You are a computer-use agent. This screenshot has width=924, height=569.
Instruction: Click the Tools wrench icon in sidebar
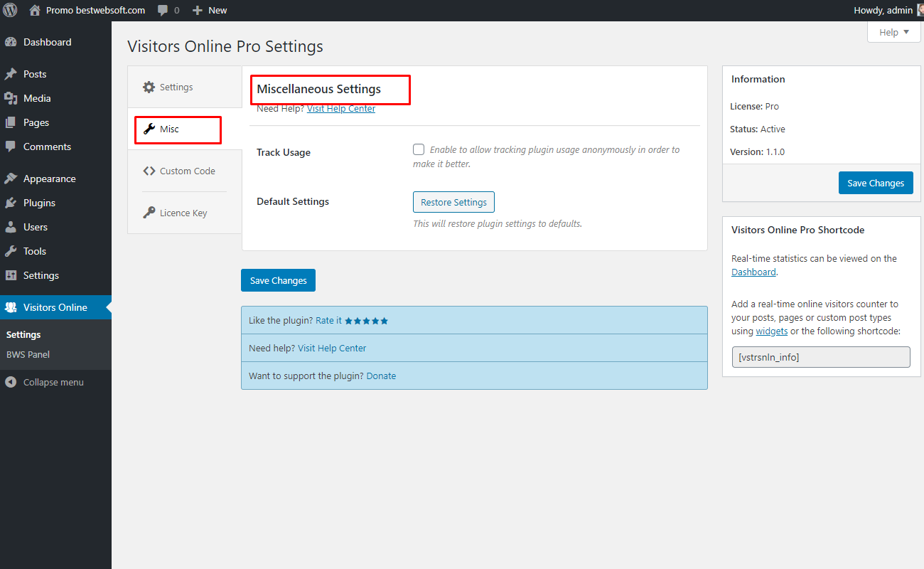[x=11, y=251]
